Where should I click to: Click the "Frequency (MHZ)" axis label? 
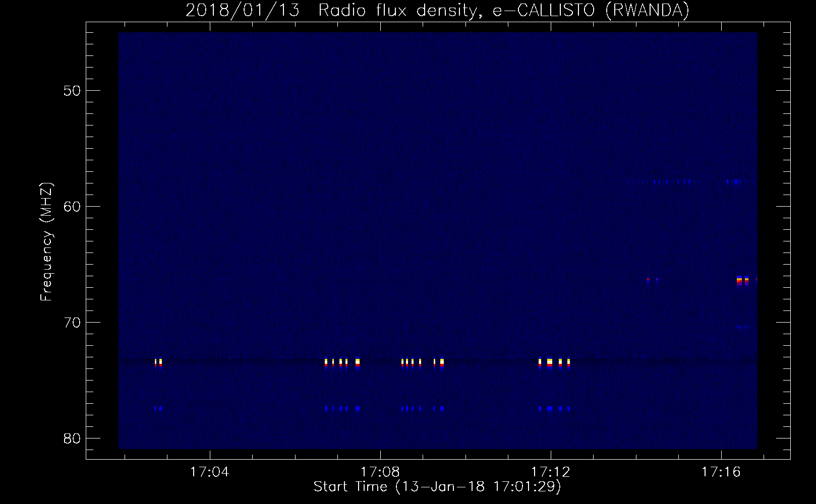click(x=46, y=242)
